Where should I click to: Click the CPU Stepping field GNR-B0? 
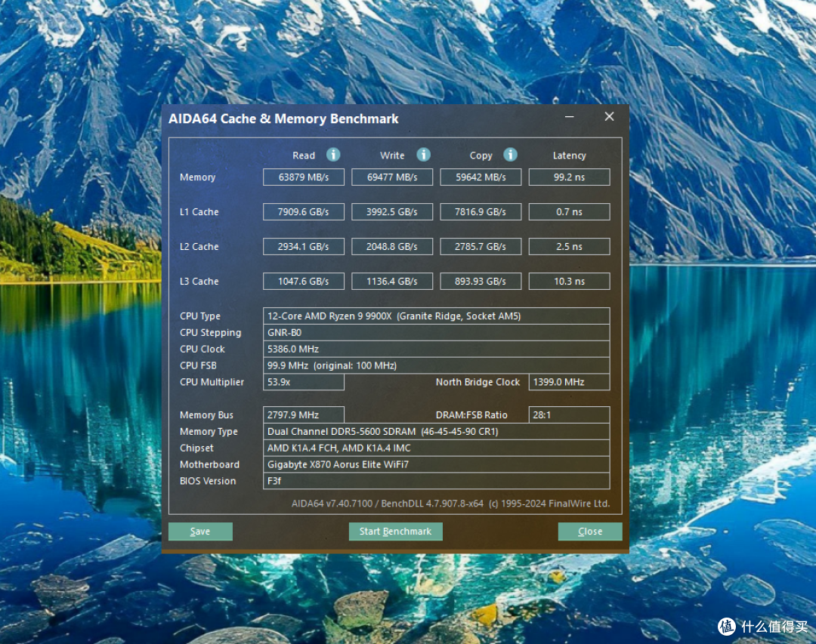pyautogui.click(x=436, y=332)
